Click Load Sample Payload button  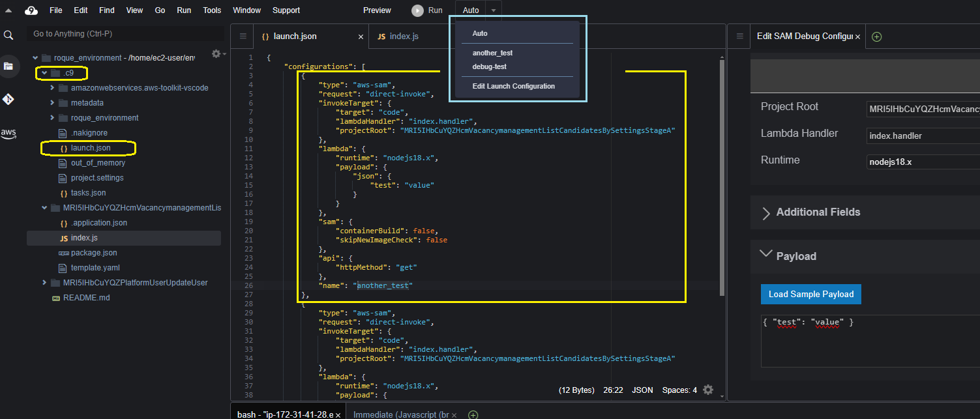click(811, 294)
